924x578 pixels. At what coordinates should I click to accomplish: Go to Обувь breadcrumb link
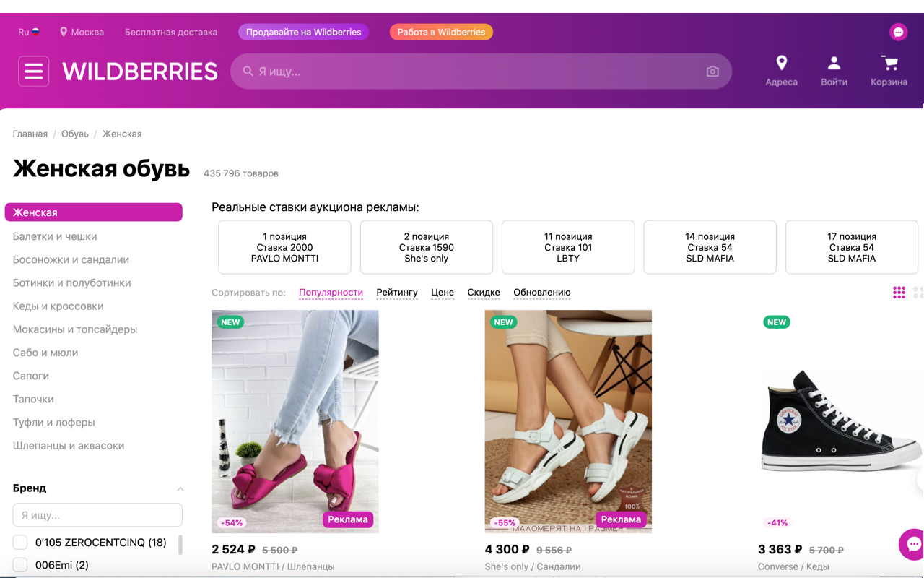point(75,134)
